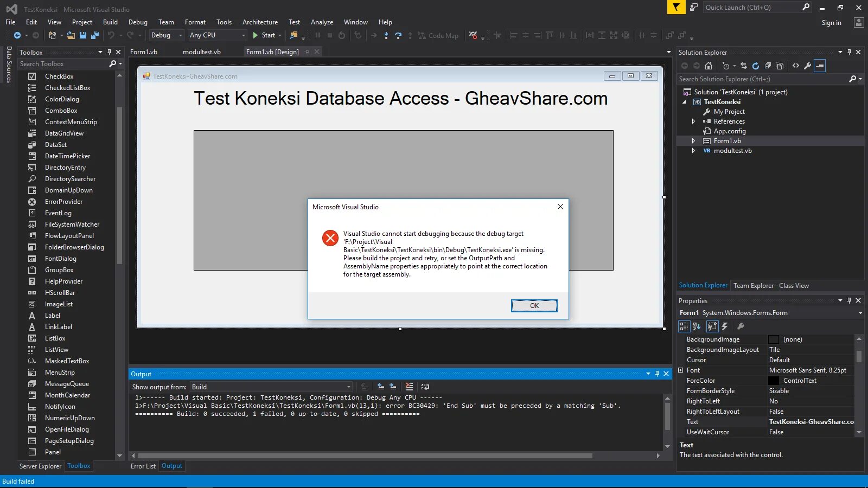Toggle auto-hide pin on the Output panel
Image resolution: width=868 pixels, height=488 pixels.
657,374
